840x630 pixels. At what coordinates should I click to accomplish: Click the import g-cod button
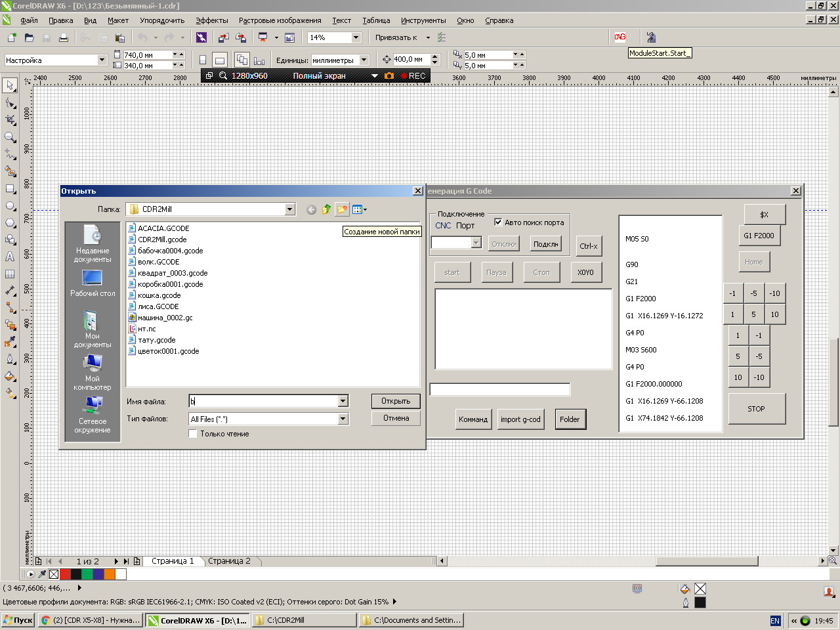point(520,419)
